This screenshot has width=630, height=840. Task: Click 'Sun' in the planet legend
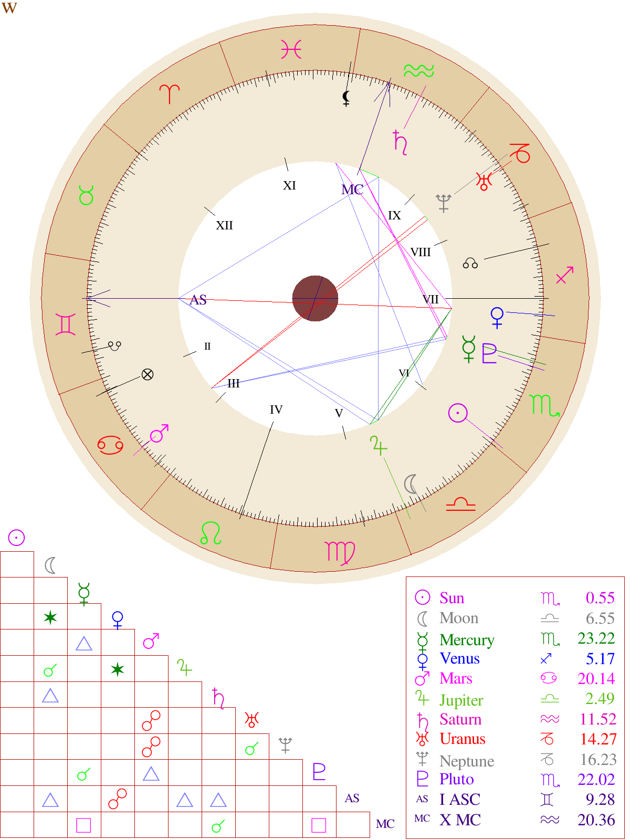451,598
